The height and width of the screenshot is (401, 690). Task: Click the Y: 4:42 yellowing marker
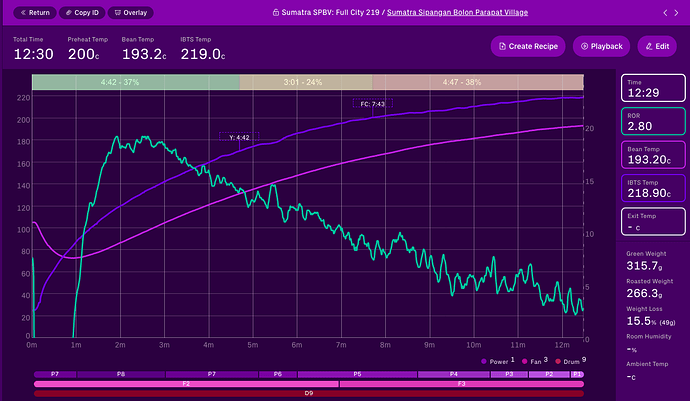pos(239,137)
